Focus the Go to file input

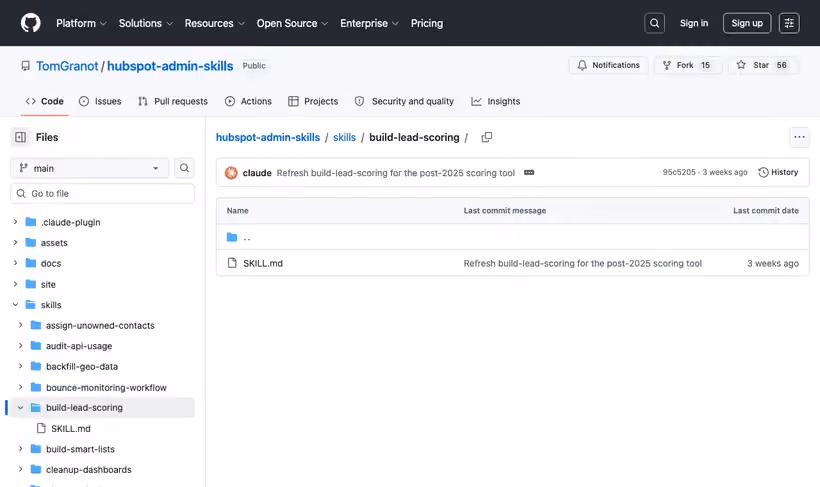102,194
